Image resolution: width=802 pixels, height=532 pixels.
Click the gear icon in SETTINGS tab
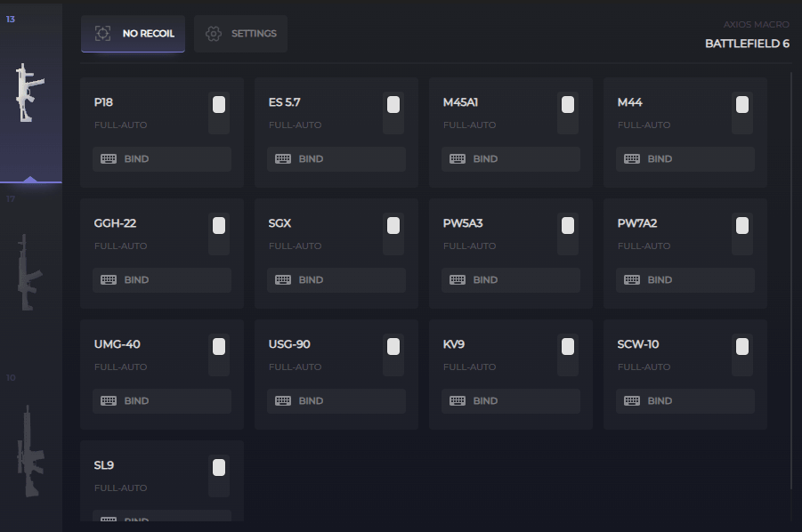coord(214,34)
